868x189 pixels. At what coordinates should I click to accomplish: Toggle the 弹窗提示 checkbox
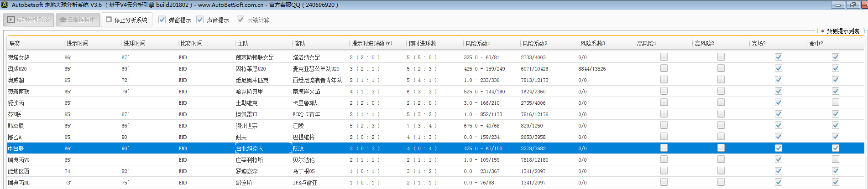162,20
